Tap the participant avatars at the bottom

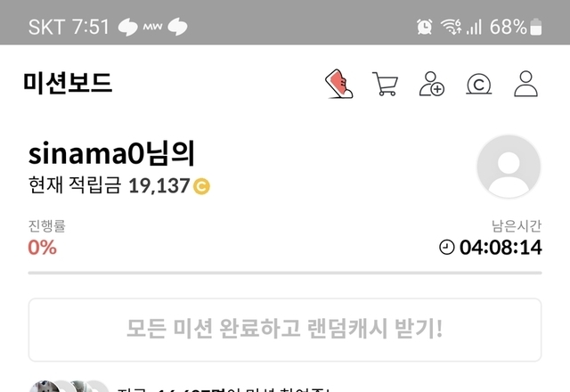tap(69, 386)
